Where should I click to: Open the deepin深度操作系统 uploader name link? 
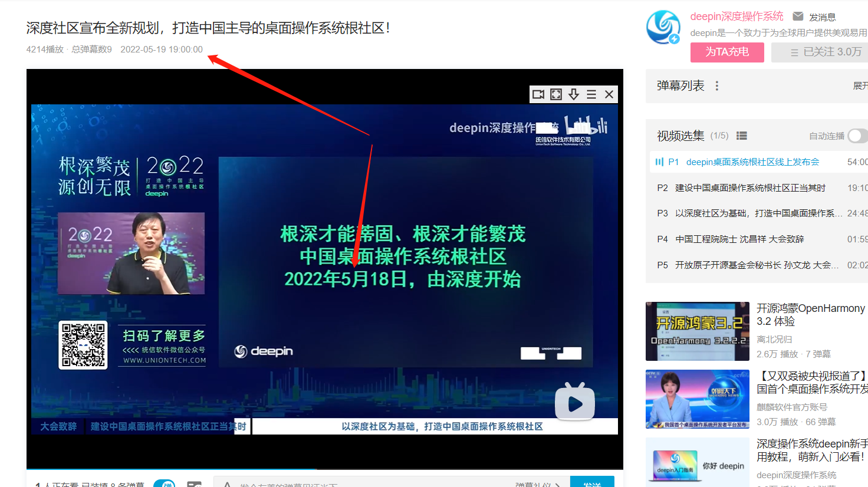(737, 17)
